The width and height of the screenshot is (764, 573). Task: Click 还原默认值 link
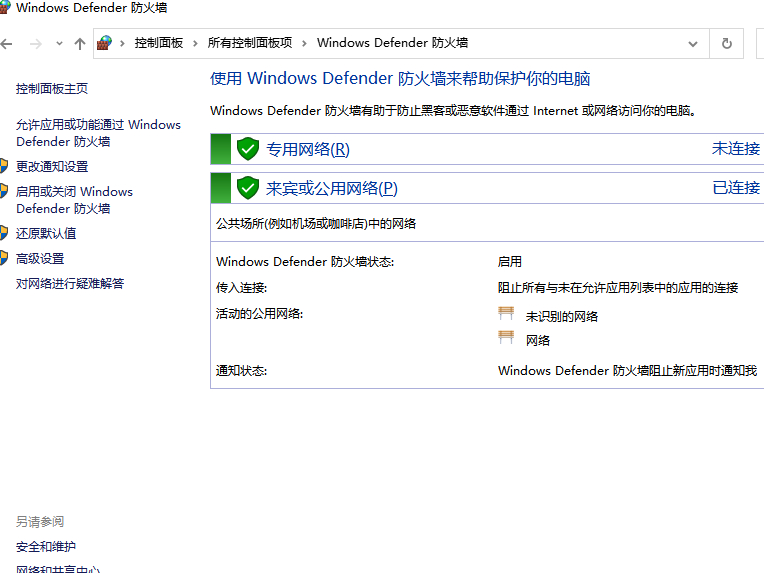pos(46,233)
